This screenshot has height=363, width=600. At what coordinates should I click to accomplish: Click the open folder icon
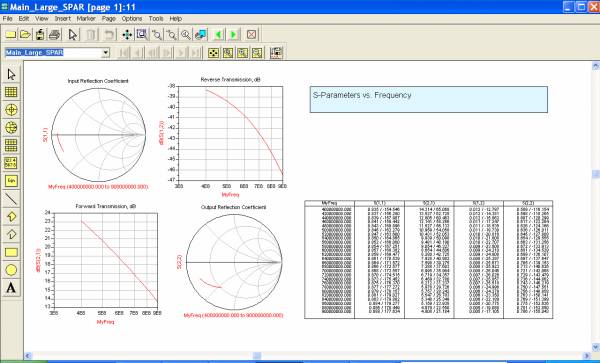click(25, 35)
